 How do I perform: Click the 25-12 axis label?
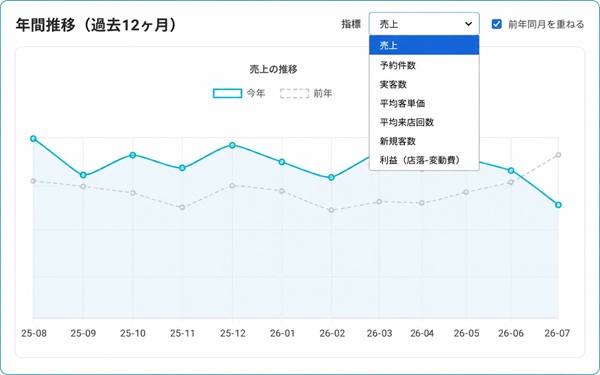(x=233, y=333)
